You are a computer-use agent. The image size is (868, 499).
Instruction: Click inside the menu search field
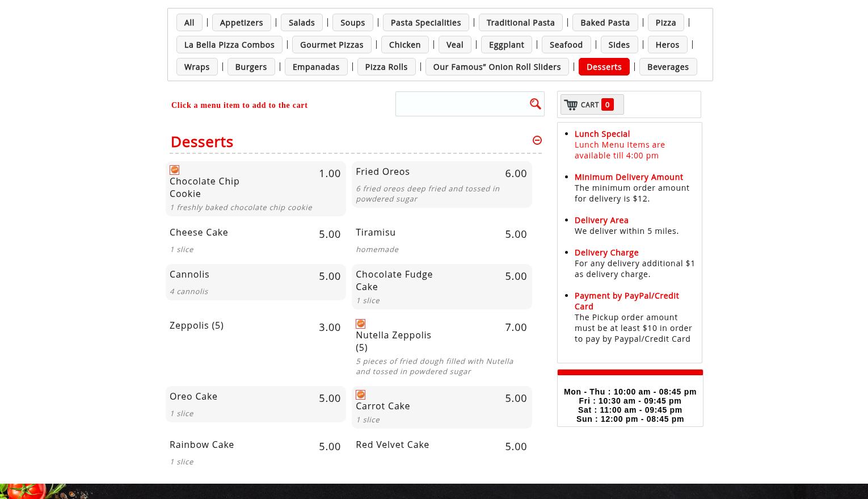pyautogui.click(x=461, y=104)
